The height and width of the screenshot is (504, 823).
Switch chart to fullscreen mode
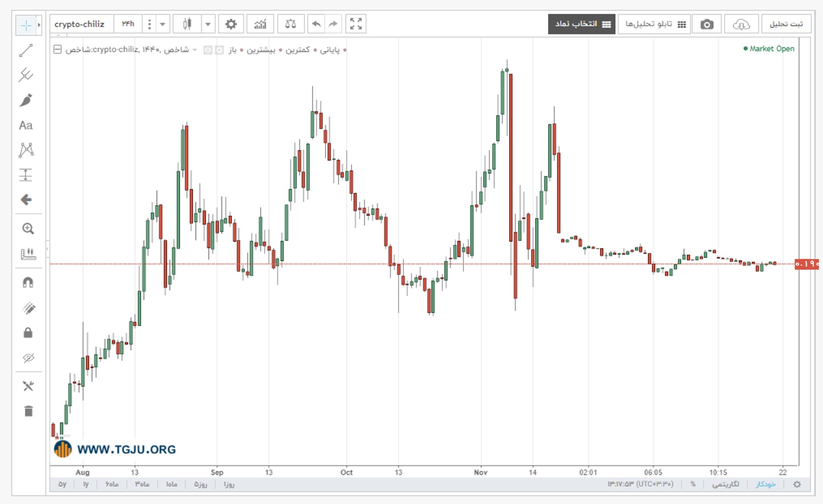tap(356, 24)
